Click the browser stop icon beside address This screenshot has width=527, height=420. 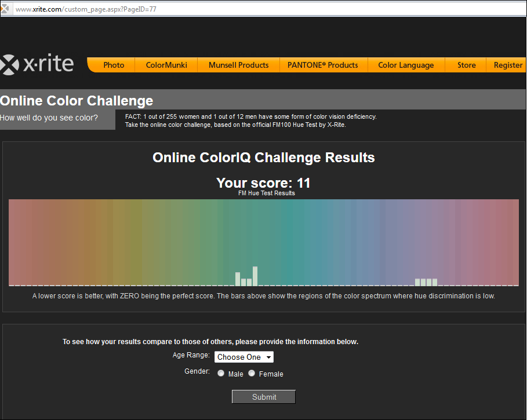click(5, 9)
